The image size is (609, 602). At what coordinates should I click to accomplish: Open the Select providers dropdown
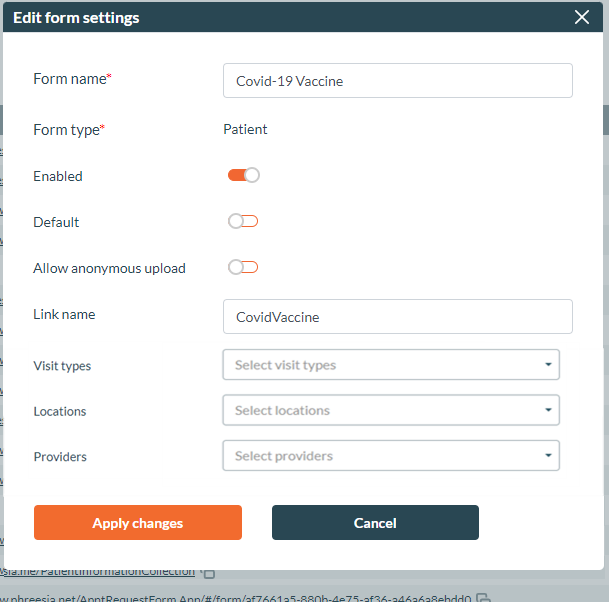coord(391,456)
